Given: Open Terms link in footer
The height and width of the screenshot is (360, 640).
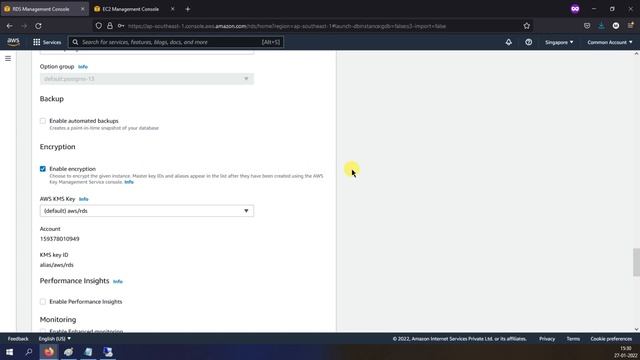Looking at the screenshot, I should (573, 339).
